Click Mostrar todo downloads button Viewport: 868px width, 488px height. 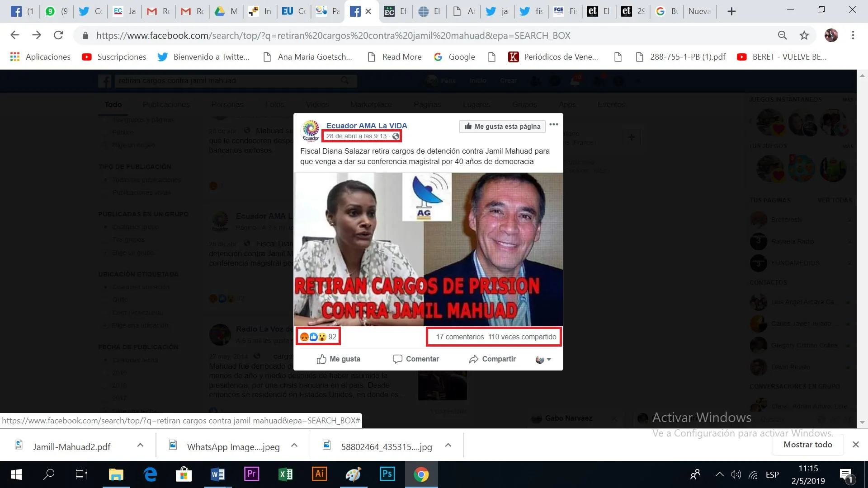point(807,445)
